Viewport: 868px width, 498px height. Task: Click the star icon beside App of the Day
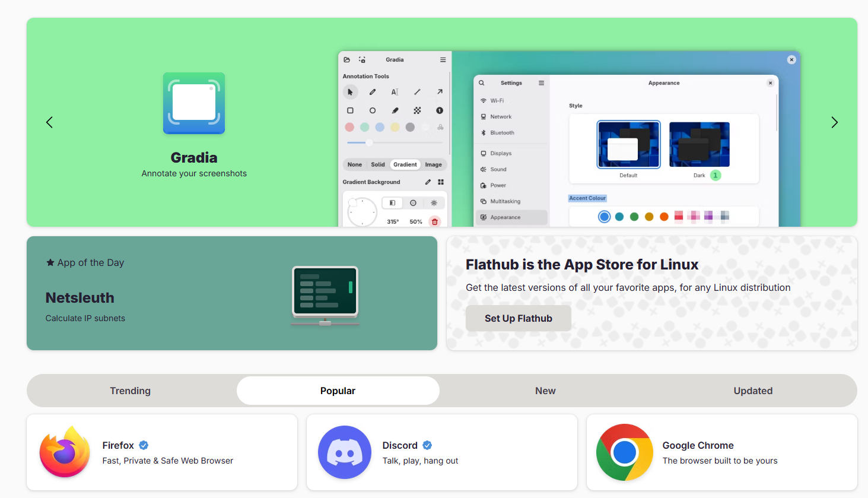[50, 262]
